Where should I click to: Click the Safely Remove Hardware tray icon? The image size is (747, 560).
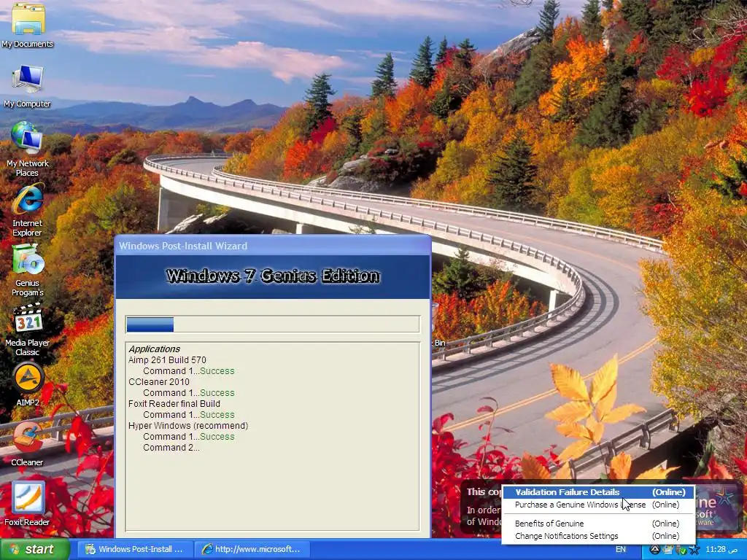[x=683, y=550]
